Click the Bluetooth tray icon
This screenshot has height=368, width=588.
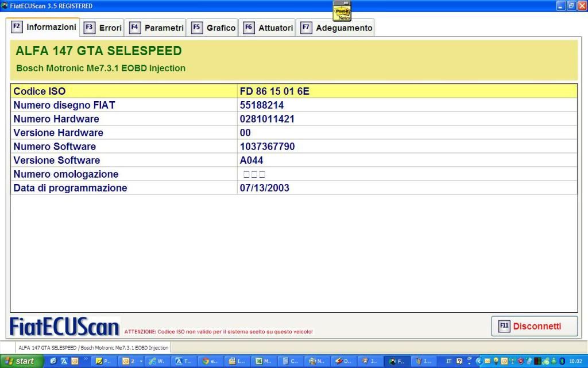[562, 361]
